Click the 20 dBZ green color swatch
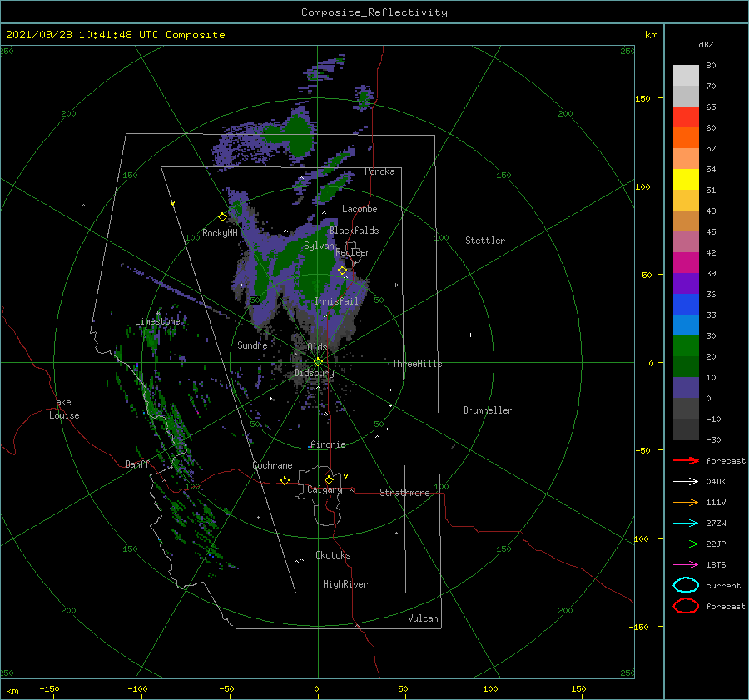The width and height of the screenshot is (749, 700). coord(686,346)
